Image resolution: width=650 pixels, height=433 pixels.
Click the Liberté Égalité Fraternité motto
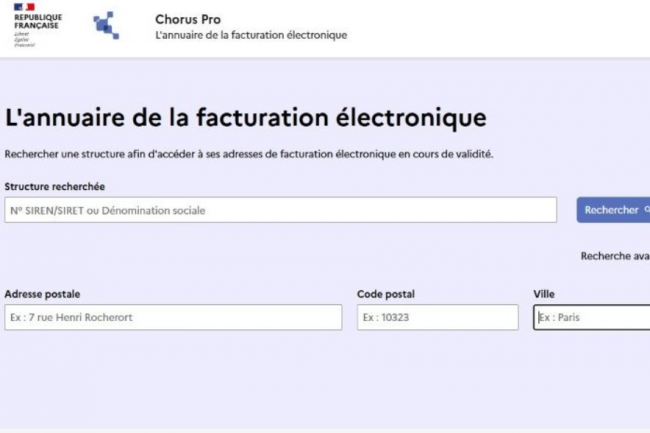click(x=23, y=39)
